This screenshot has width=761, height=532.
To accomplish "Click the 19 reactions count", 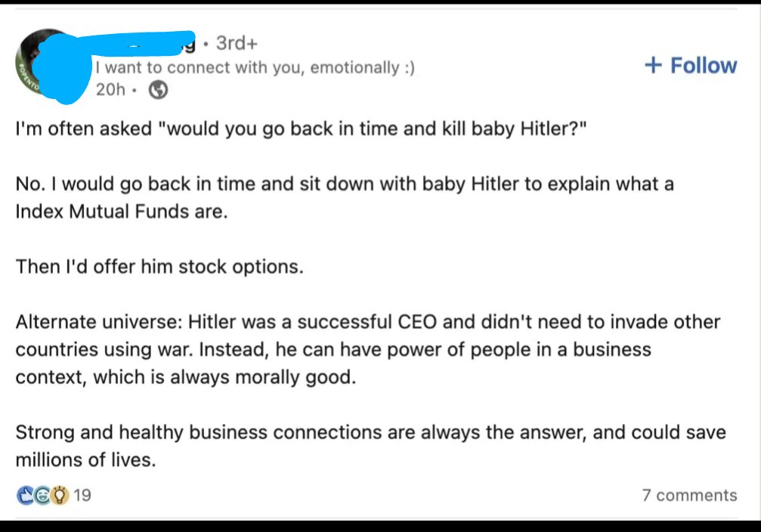I will (x=82, y=496).
